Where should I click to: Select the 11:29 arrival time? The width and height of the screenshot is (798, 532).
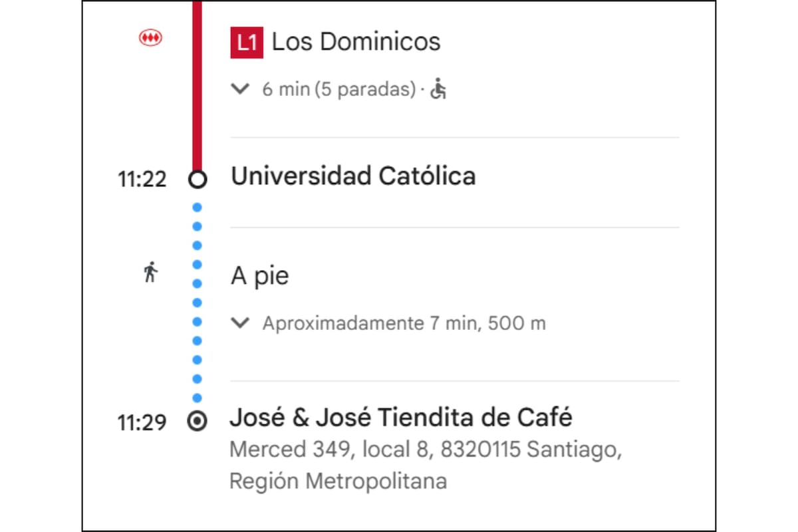coord(141,422)
